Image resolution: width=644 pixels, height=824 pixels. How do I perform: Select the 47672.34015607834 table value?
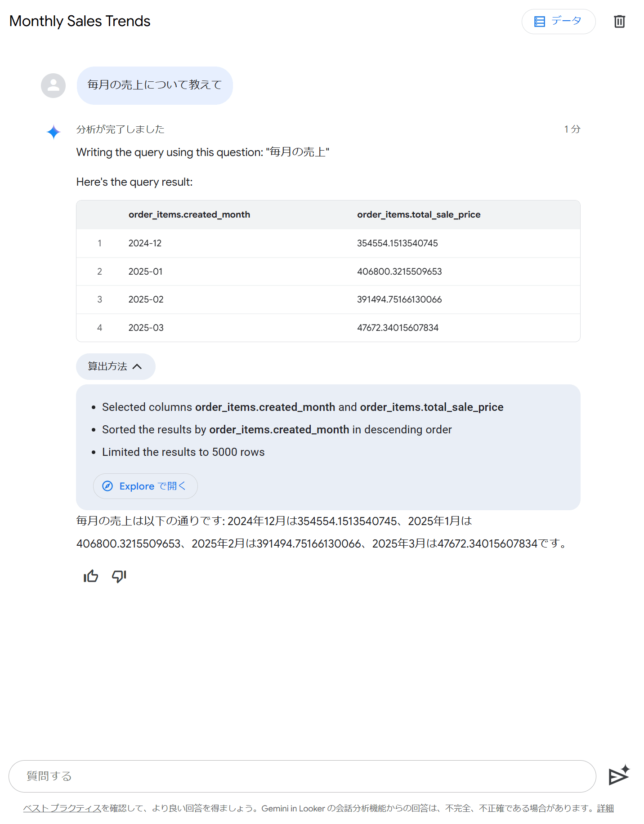point(398,328)
